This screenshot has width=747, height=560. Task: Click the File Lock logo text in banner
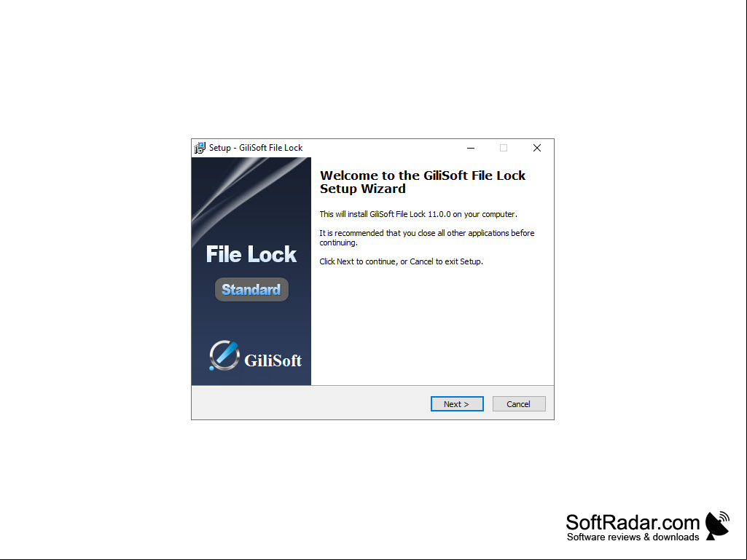coord(251,254)
